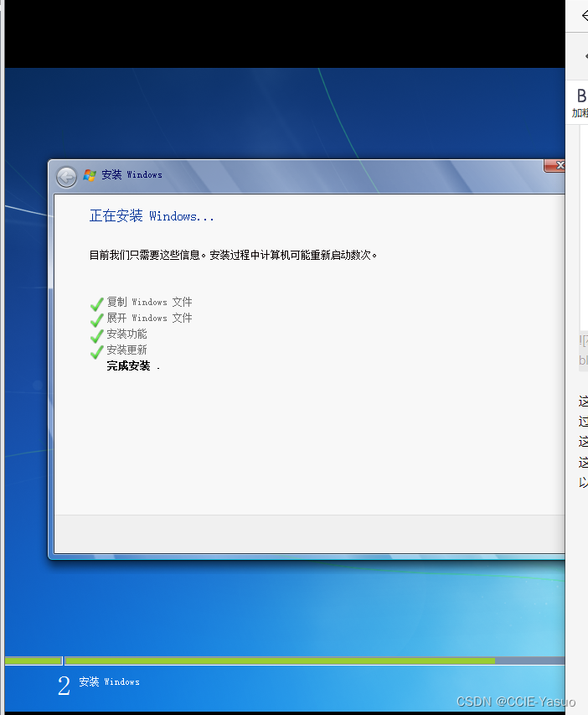Click the green checkmark beside 安装更新
The image size is (588, 715).
pos(96,351)
